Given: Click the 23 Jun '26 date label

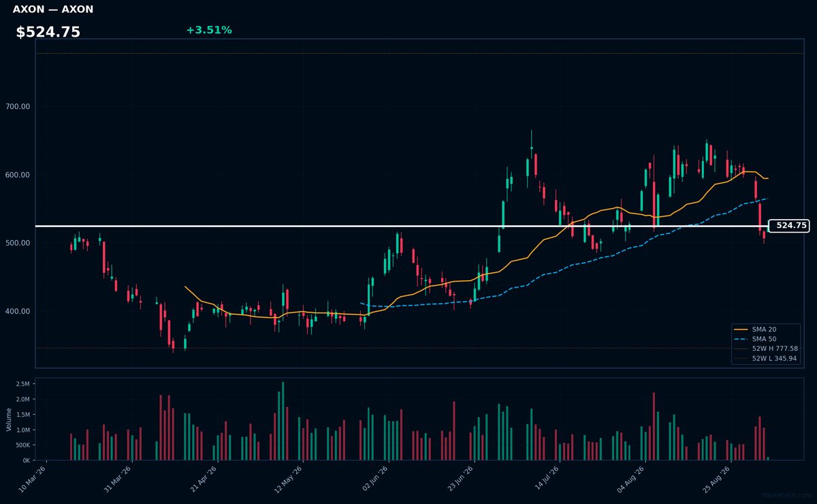Looking at the screenshot, I should pyautogui.click(x=460, y=480).
